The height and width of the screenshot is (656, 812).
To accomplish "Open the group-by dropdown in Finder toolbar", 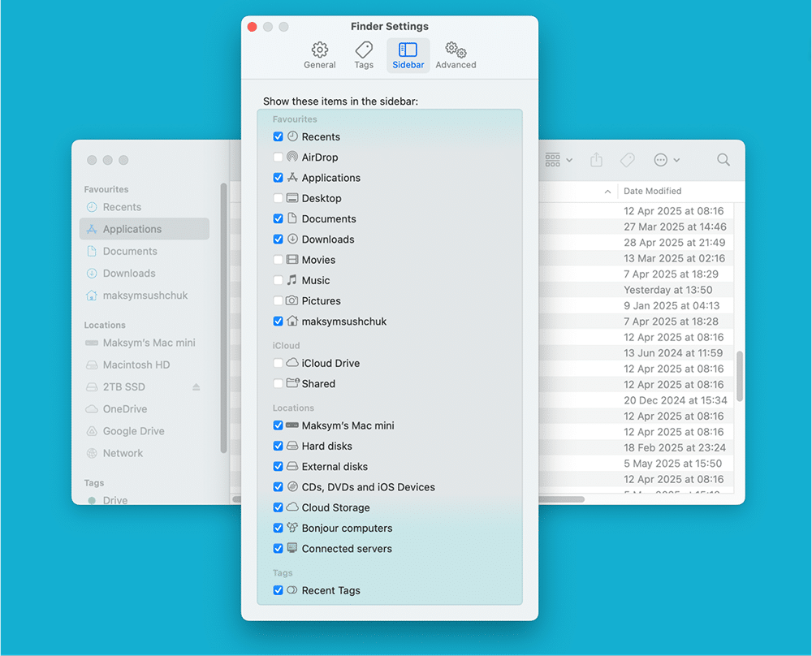I will 559,160.
